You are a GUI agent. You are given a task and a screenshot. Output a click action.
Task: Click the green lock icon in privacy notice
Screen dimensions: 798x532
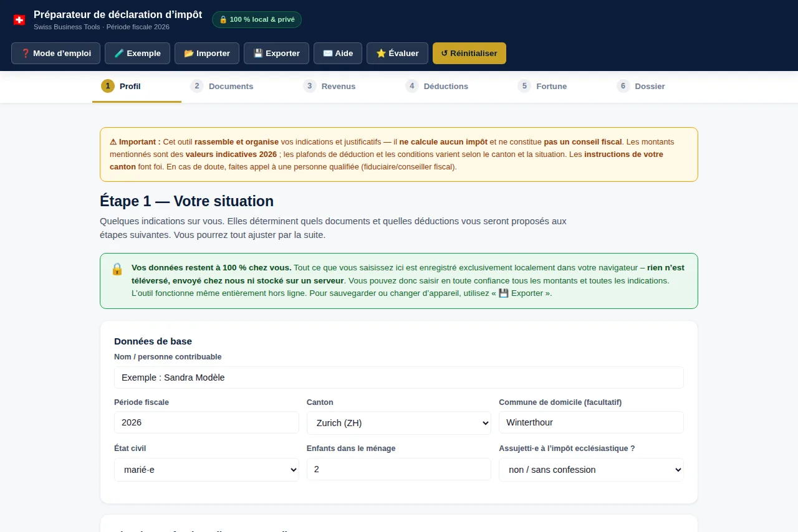coord(117,269)
